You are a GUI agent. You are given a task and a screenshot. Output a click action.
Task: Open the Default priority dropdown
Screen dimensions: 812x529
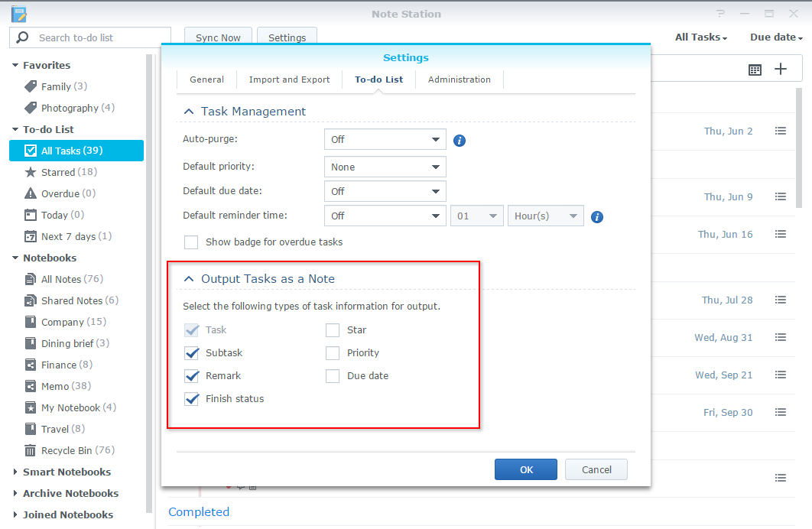[x=385, y=166]
